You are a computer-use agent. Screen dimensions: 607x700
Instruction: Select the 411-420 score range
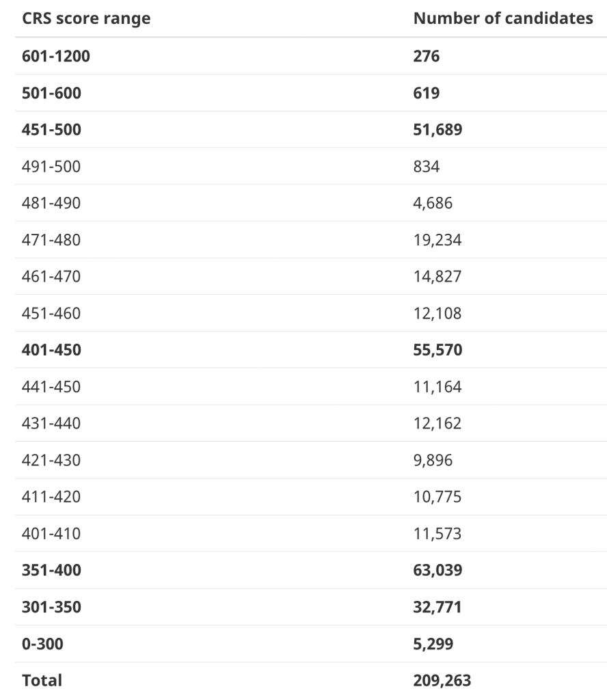(51, 496)
